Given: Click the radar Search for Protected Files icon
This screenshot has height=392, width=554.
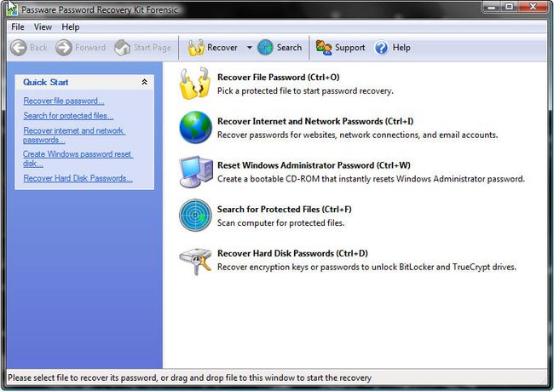Looking at the screenshot, I should (x=195, y=216).
